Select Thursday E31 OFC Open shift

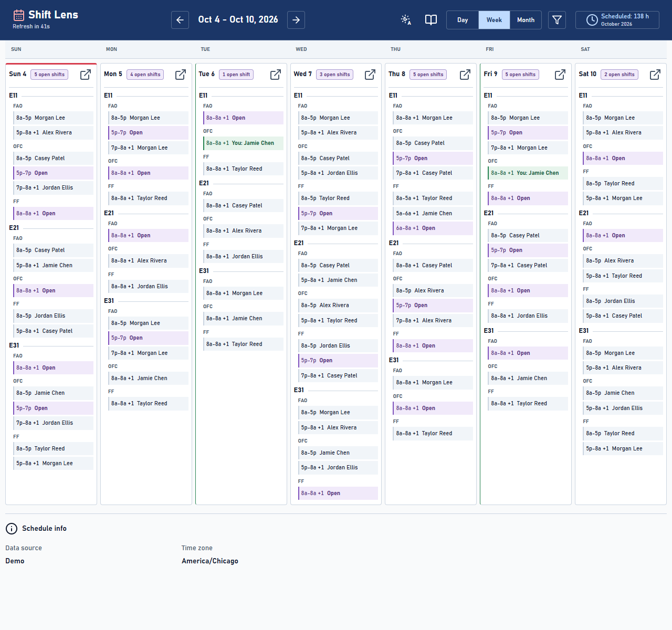pyautogui.click(x=433, y=408)
